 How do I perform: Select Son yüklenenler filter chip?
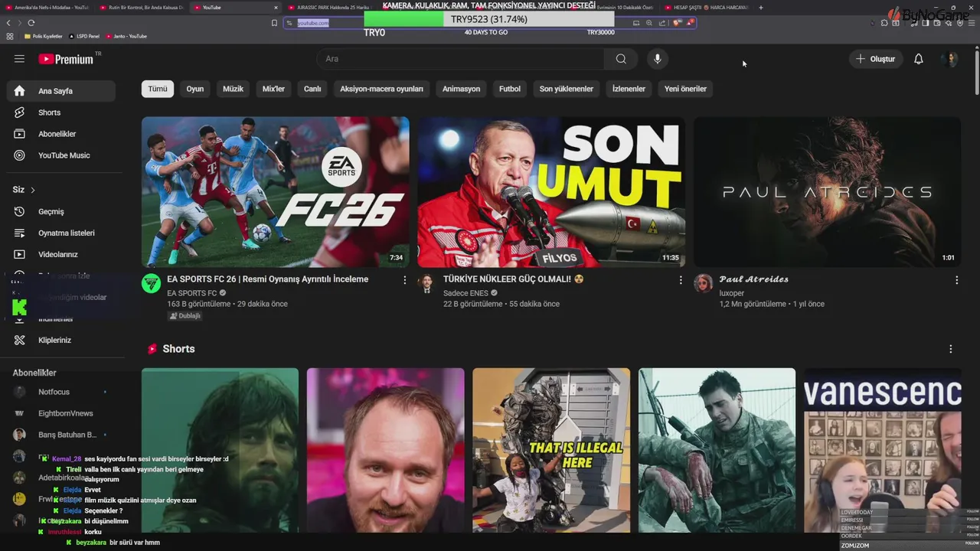tap(567, 89)
